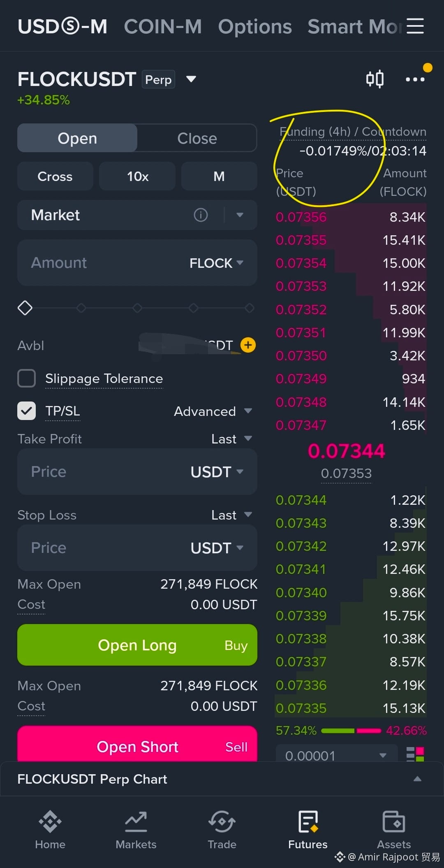Open the three-dots more options
The height and width of the screenshot is (868, 444).
415,79
